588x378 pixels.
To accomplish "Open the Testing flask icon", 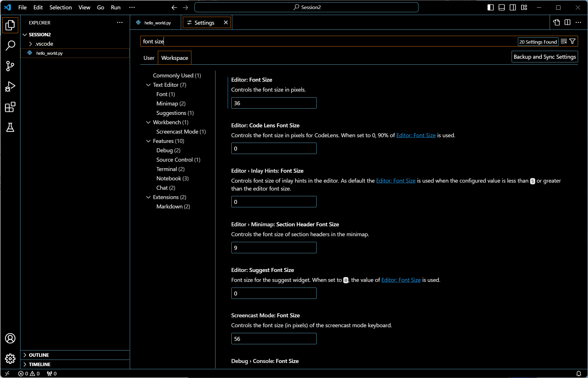I will tap(10, 128).
